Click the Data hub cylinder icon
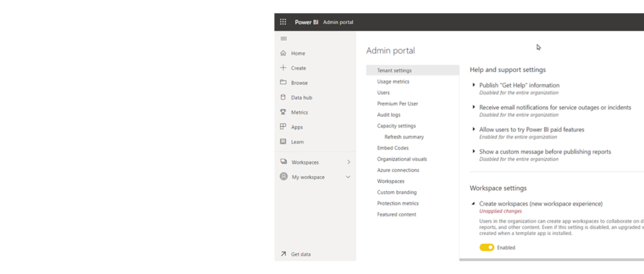Viewport: 644px width, 274px height. pos(283,97)
